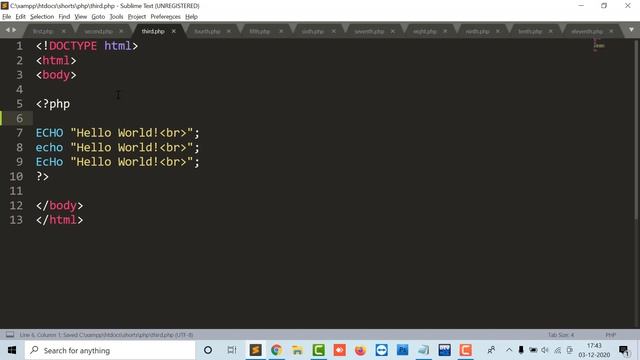Open the eleventh.php tab
The width and height of the screenshot is (640, 360).
click(x=587, y=31)
